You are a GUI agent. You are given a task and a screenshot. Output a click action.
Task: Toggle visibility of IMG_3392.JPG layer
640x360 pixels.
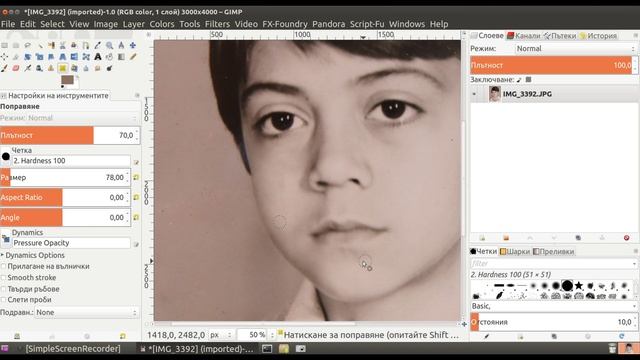[474, 94]
